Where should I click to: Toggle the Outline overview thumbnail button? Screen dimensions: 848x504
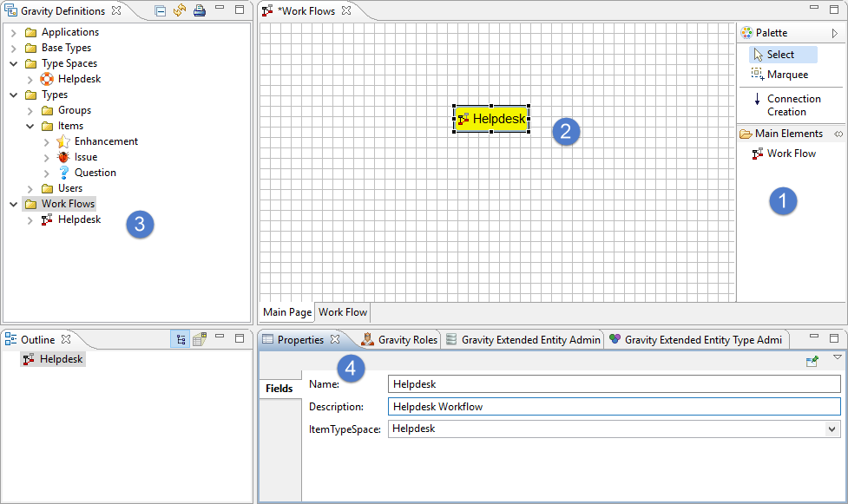click(200, 340)
